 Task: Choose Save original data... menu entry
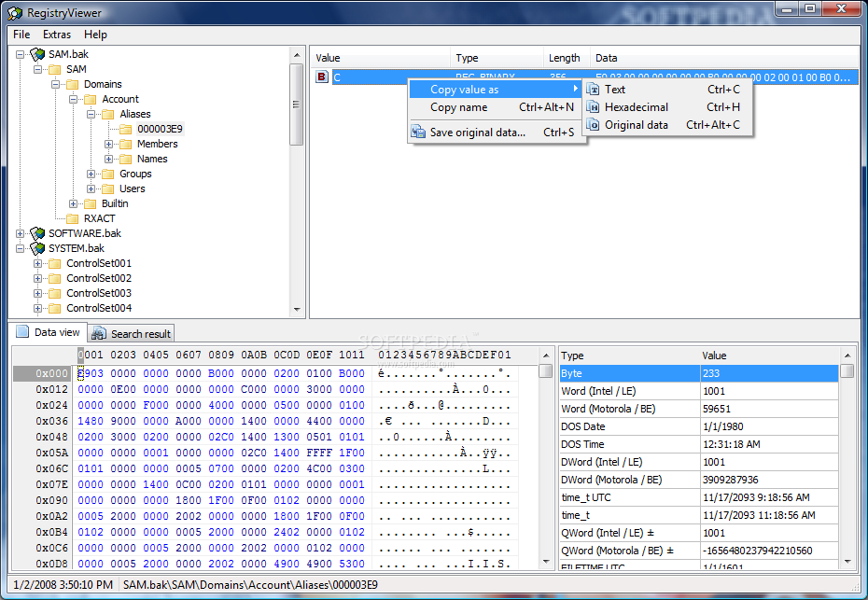coord(497,133)
